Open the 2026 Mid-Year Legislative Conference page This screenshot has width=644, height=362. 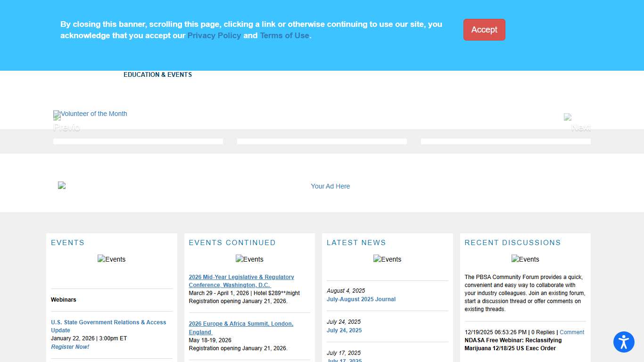(x=241, y=281)
